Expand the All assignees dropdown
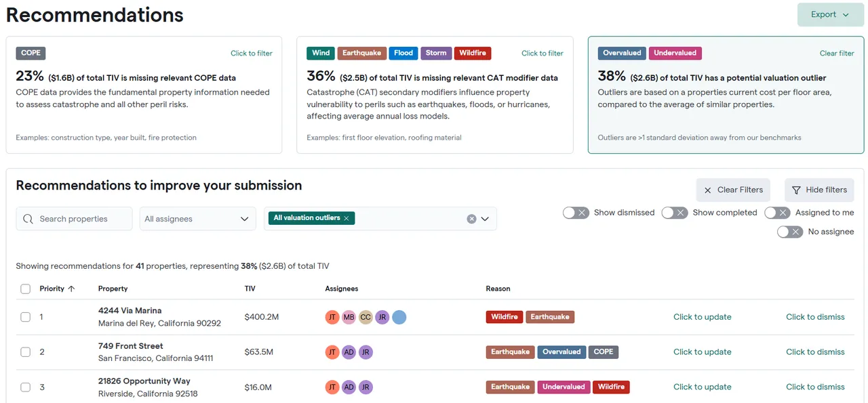 click(x=197, y=219)
